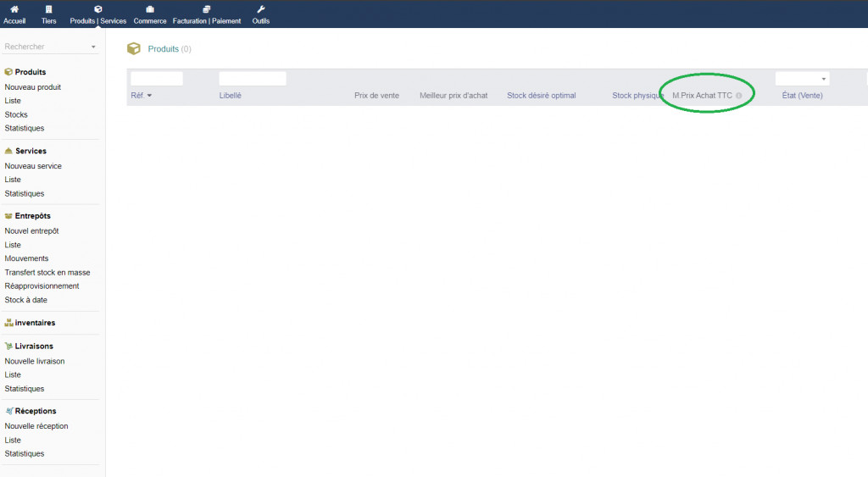Click the Facturation | Paiement icon
The width and height of the screenshot is (868, 477).
coord(207,8)
